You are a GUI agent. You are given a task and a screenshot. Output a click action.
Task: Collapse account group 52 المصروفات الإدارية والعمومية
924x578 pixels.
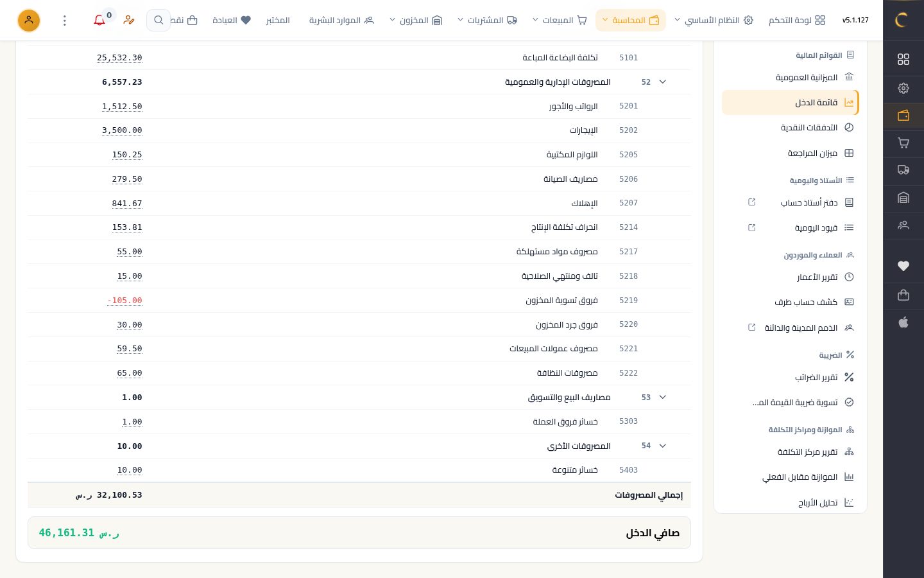point(663,82)
